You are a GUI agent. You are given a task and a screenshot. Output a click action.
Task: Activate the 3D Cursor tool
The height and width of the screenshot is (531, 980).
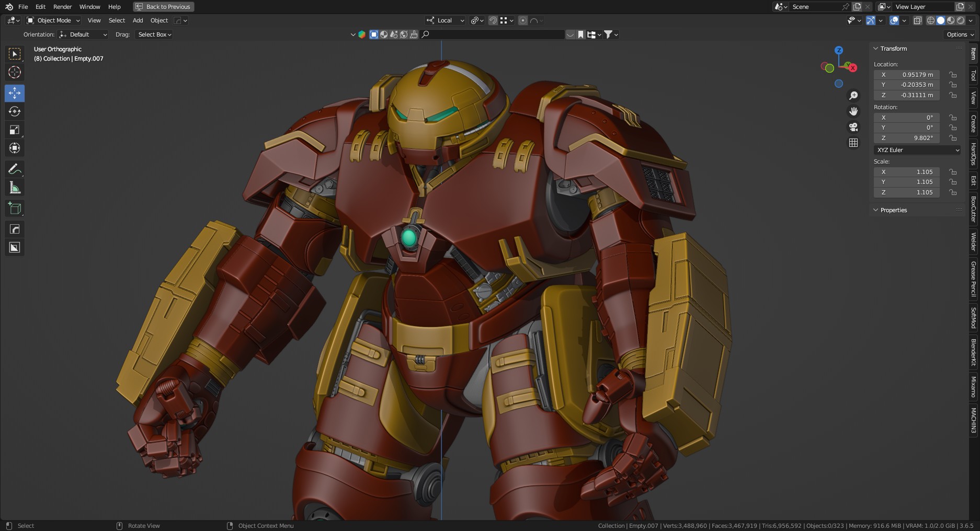tap(15, 72)
